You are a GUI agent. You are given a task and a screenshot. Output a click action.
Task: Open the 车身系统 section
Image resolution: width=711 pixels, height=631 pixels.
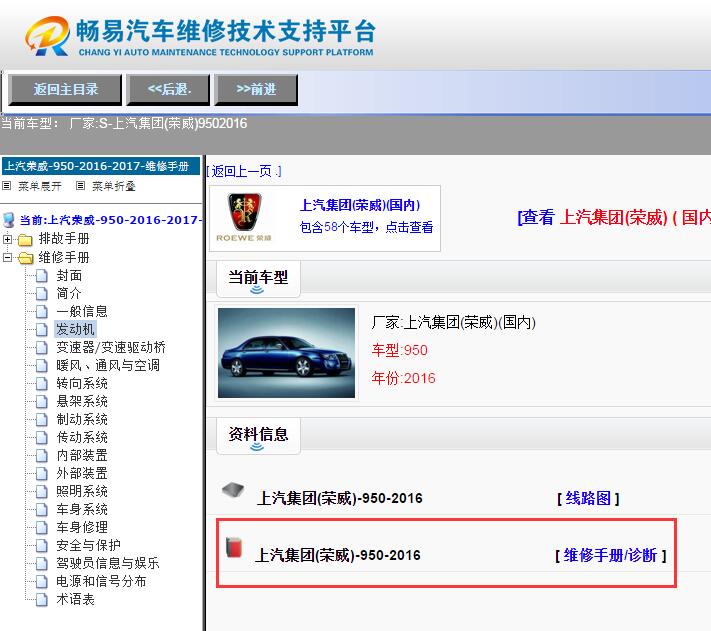82,509
